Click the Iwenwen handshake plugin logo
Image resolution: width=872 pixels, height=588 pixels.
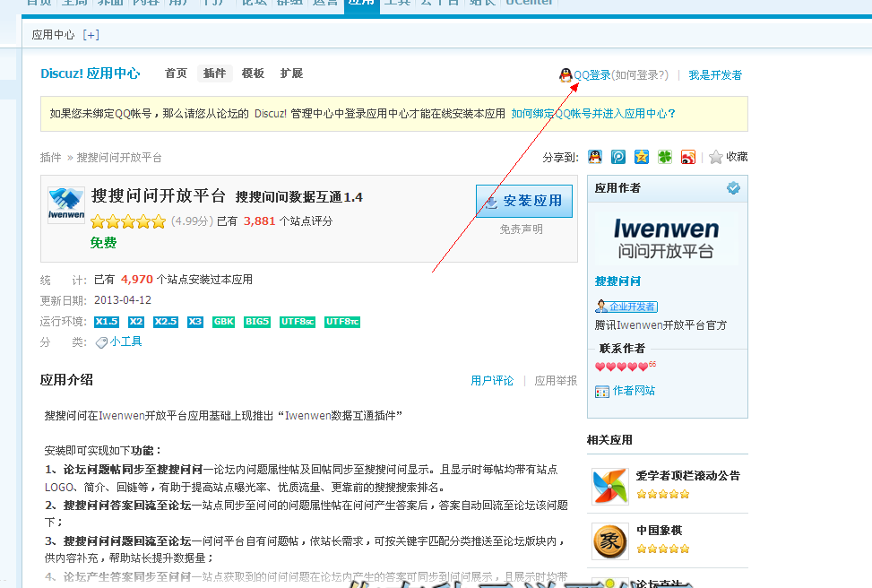tap(66, 205)
